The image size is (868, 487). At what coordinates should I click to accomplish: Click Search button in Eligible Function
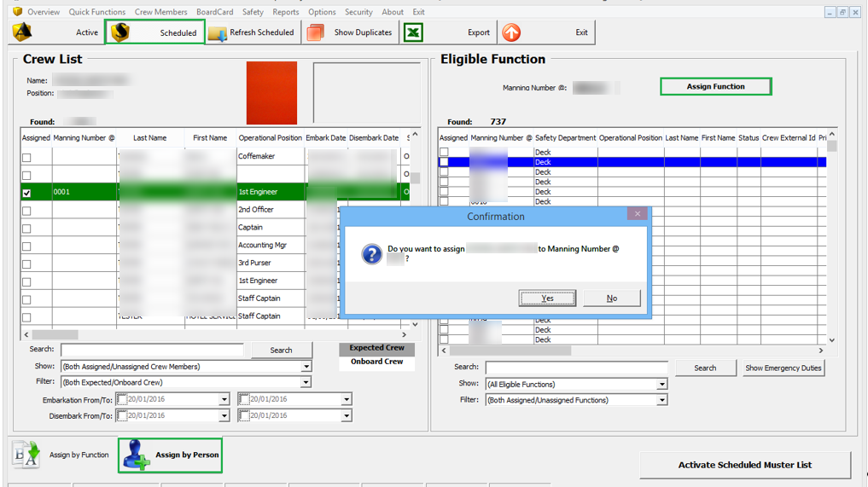705,368
